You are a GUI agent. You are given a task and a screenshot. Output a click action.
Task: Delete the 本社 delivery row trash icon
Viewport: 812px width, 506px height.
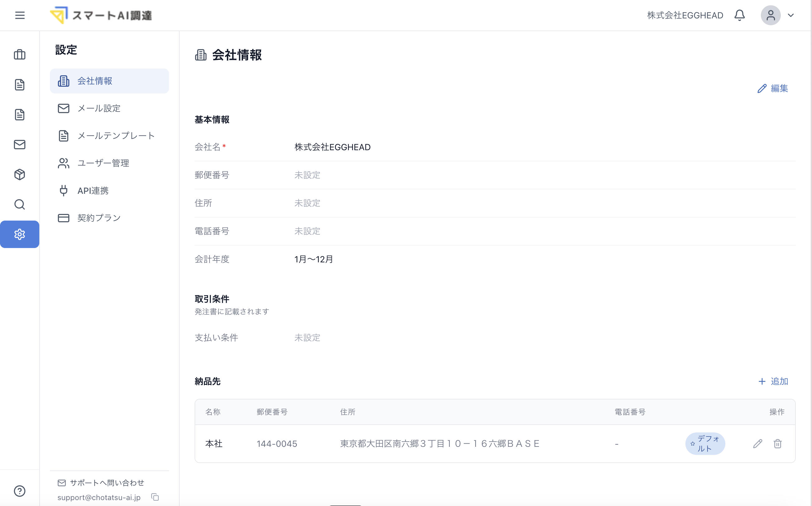click(777, 444)
